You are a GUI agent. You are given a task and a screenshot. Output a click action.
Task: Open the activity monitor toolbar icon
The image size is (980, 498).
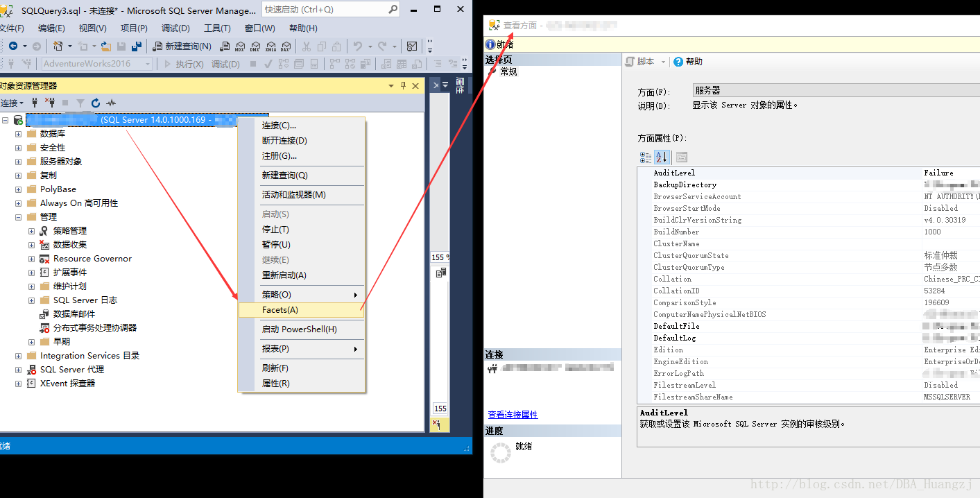click(412, 46)
